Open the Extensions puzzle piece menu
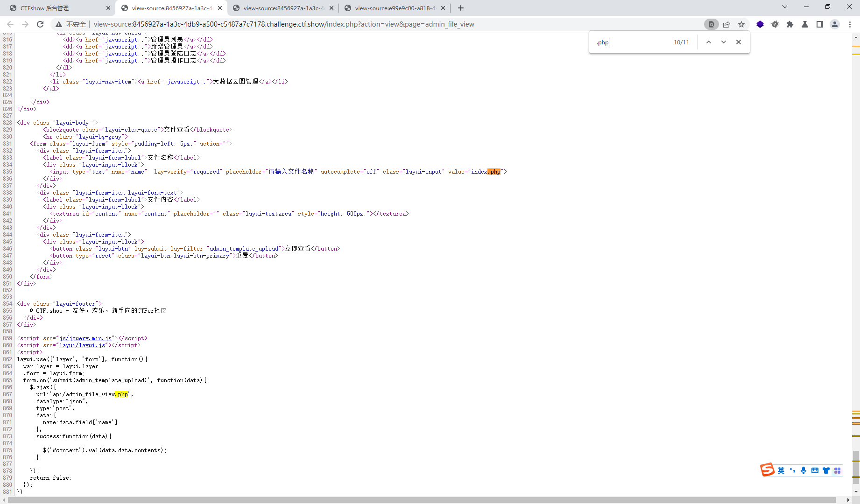Image resolution: width=860 pixels, height=504 pixels. pos(790,24)
